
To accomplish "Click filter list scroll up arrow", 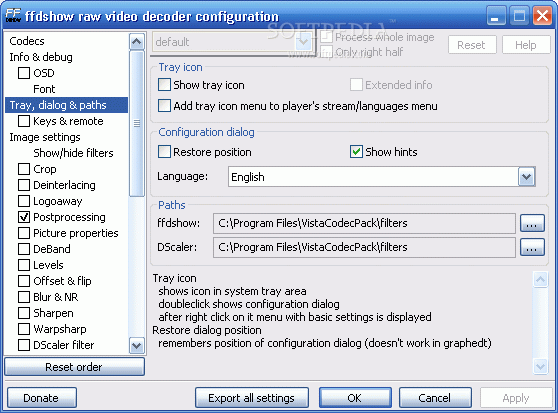I will coord(137,42).
